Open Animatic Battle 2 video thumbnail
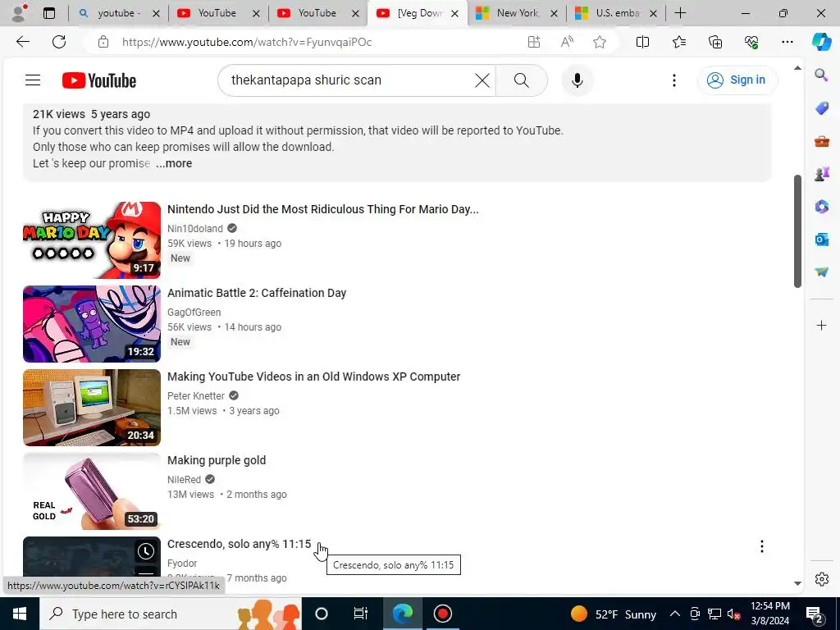The width and height of the screenshot is (840, 630). coord(92,323)
